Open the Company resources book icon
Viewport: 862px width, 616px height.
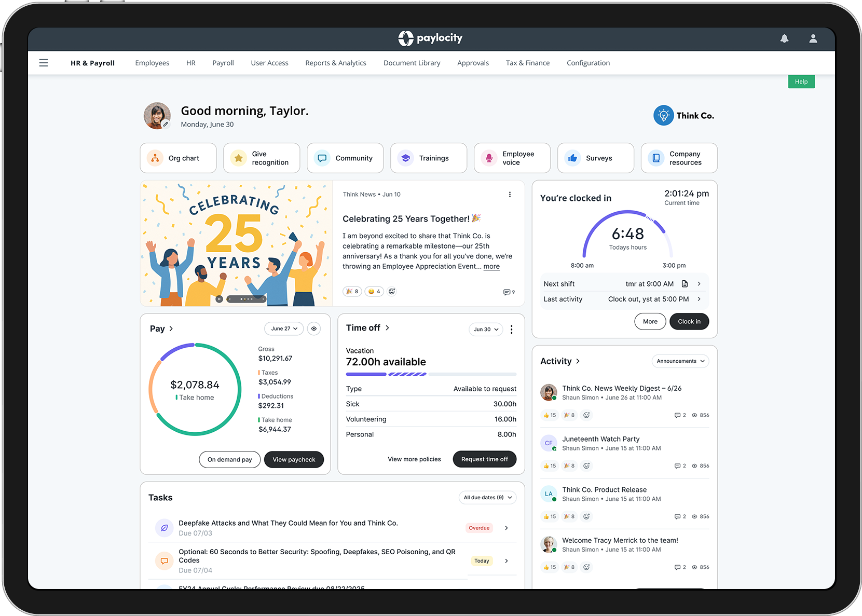coord(655,158)
